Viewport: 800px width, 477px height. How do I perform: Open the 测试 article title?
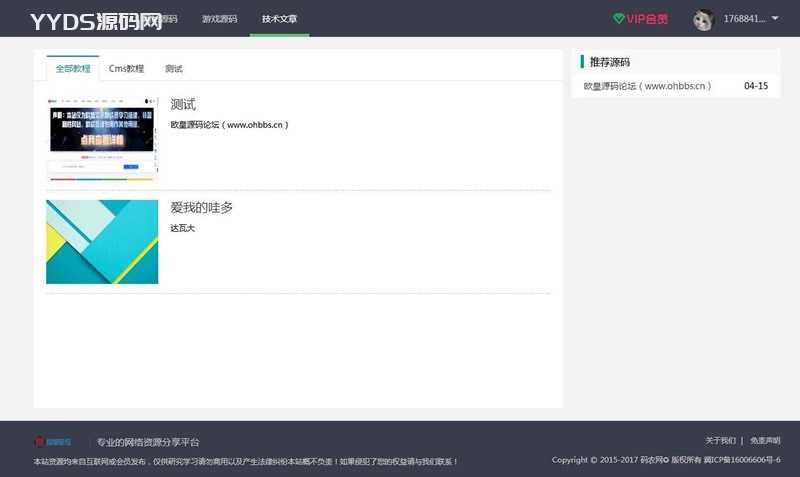click(183, 104)
